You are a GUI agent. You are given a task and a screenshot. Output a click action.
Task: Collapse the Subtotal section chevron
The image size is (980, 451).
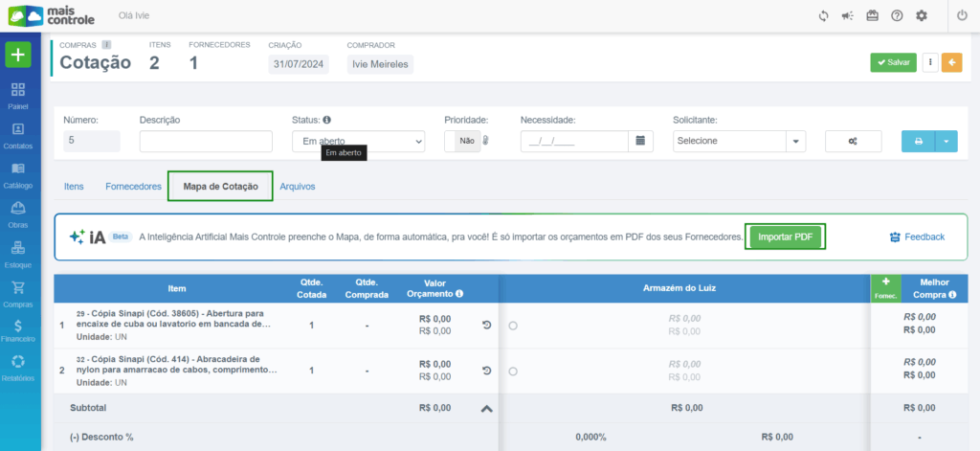(x=486, y=408)
